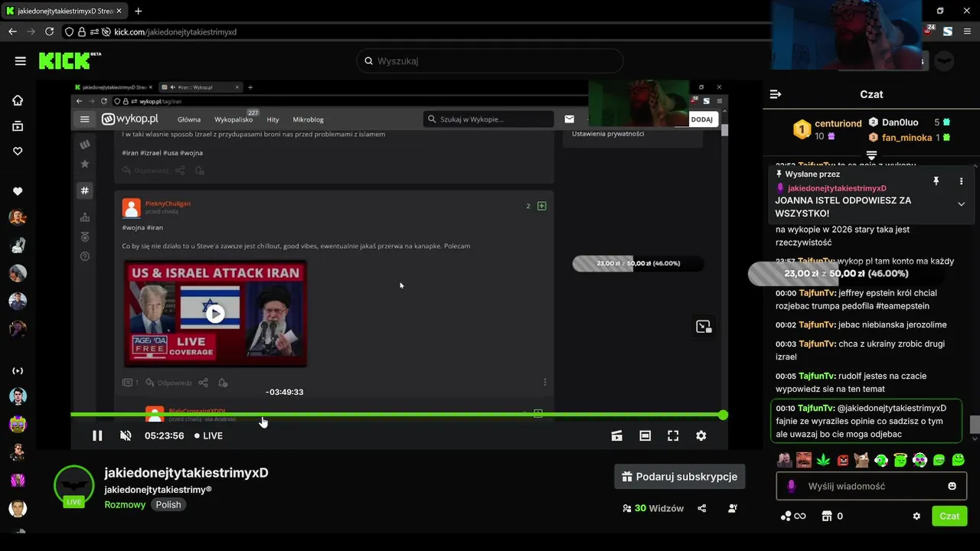Viewport: 980px width, 551px height.
Task: Open the Following outline-heart sidebar icon
Action: tap(18, 152)
